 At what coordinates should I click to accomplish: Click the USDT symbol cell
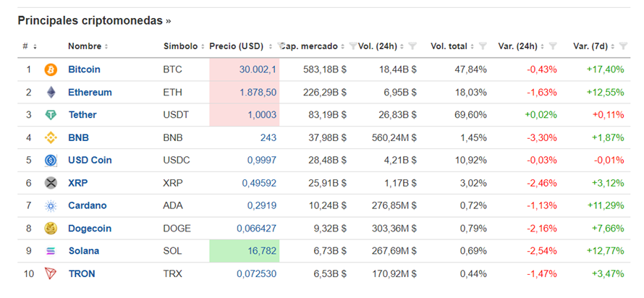(x=176, y=115)
